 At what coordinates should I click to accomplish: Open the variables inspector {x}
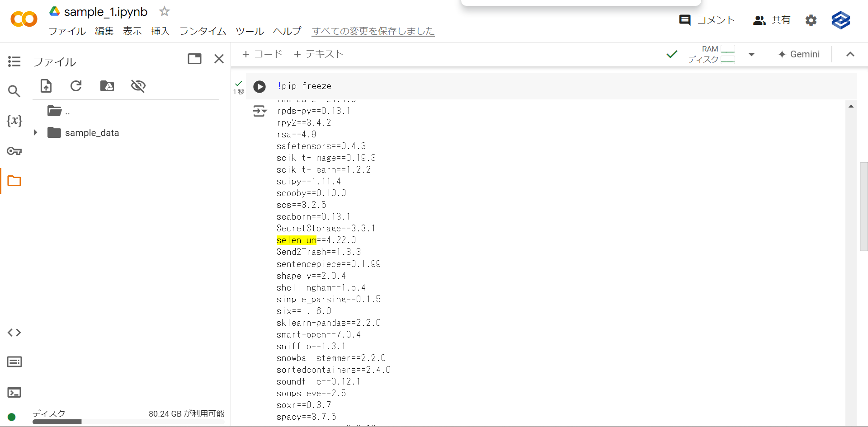click(14, 121)
